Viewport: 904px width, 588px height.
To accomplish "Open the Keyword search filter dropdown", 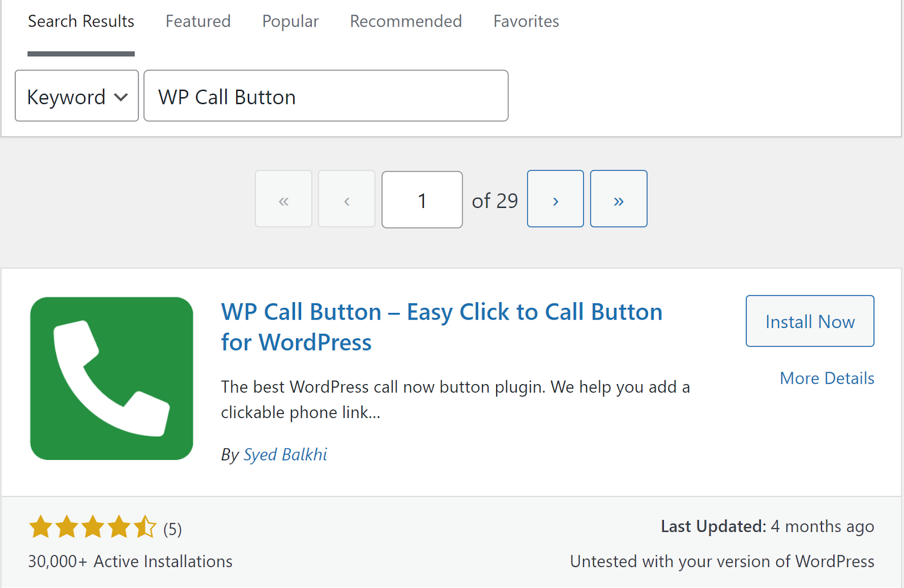I will tap(76, 96).
